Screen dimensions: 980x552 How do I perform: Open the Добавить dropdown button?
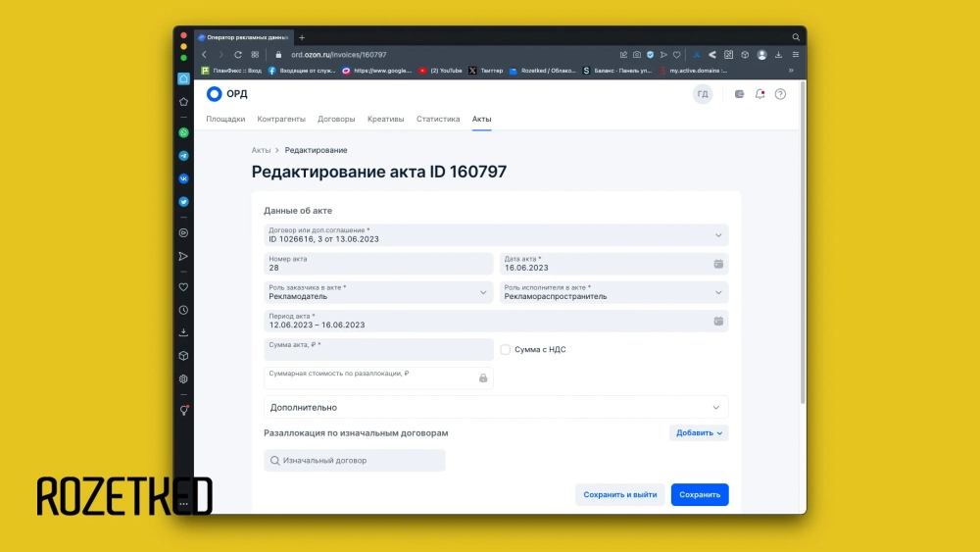click(x=699, y=432)
